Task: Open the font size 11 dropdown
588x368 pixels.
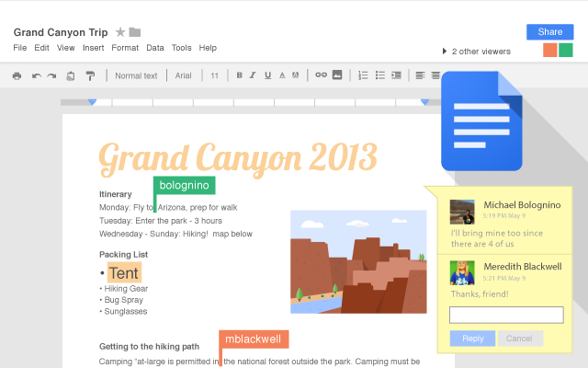Action: (214, 75)
